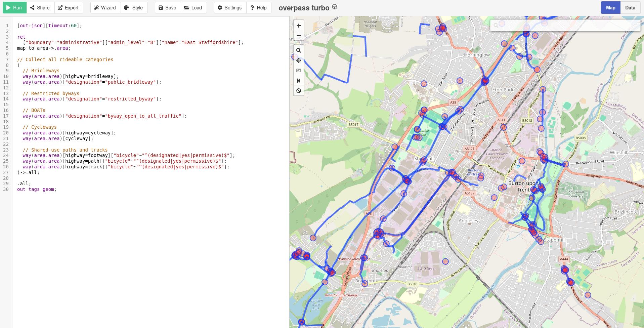Click the map search input field

point(568,26)
